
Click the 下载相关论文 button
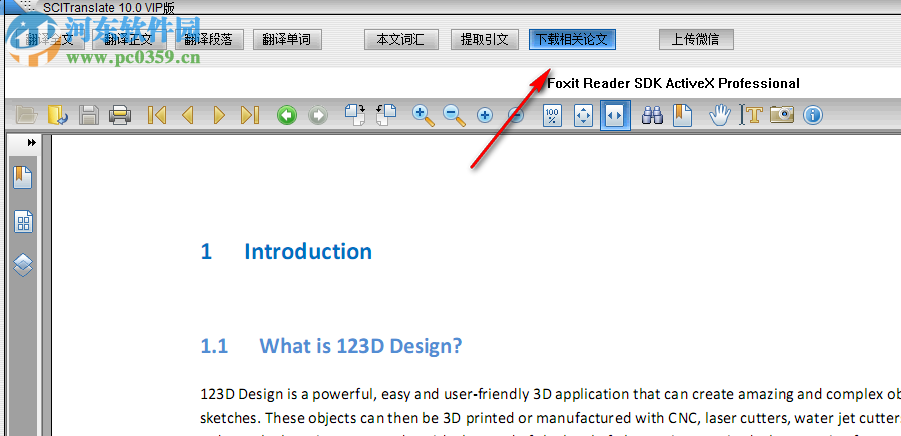tap(572, 39)
